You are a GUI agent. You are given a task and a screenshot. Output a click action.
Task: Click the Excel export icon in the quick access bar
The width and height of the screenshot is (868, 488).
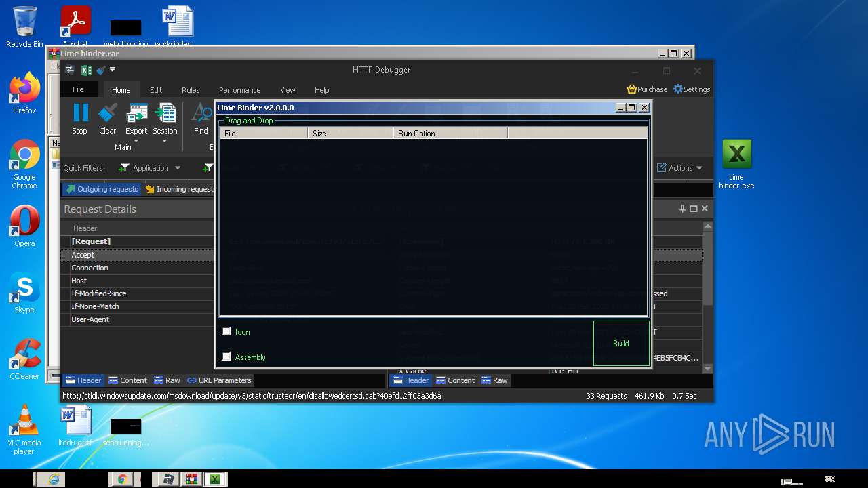pyautogui.click(x=86, y=70)
